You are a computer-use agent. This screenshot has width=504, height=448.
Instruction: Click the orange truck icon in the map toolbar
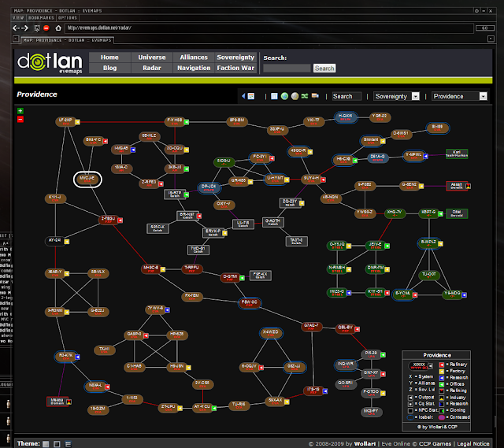pos(315,96)
